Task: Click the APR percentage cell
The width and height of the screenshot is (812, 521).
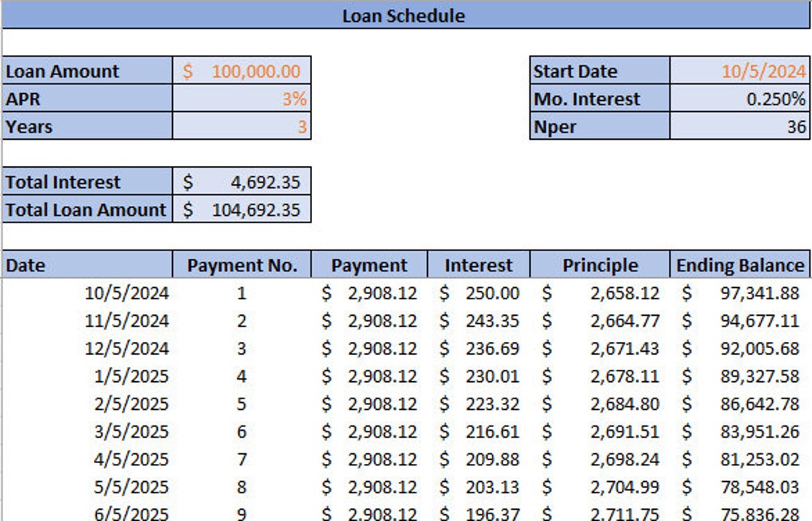Action: [241, 99]
